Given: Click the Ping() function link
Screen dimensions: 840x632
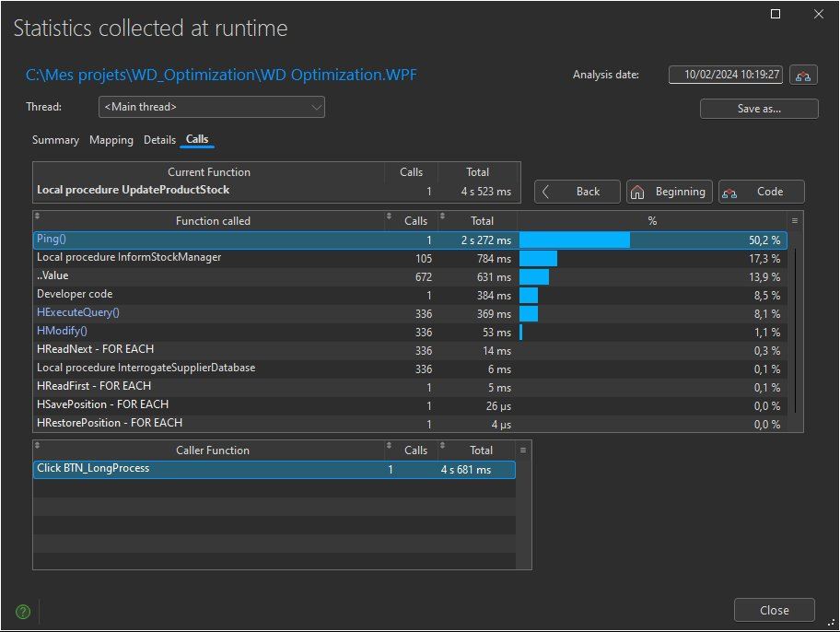Looking at the screenshot, I should (x=52, y=240).
